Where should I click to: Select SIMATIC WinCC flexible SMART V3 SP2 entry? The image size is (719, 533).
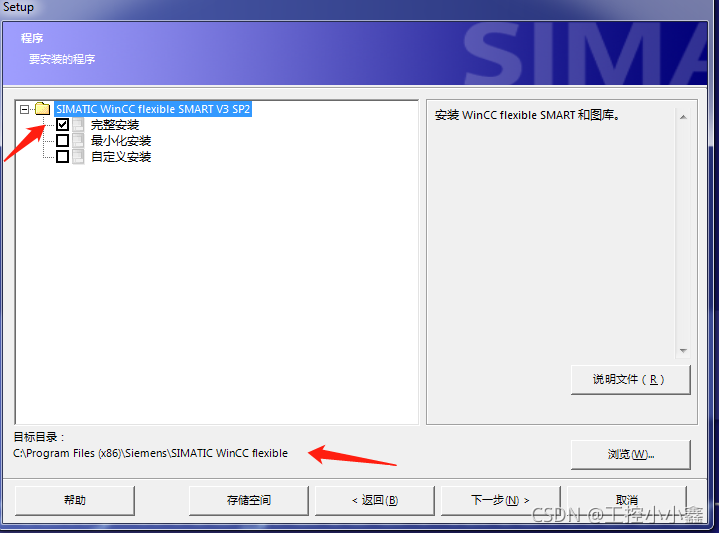(153, 109)
